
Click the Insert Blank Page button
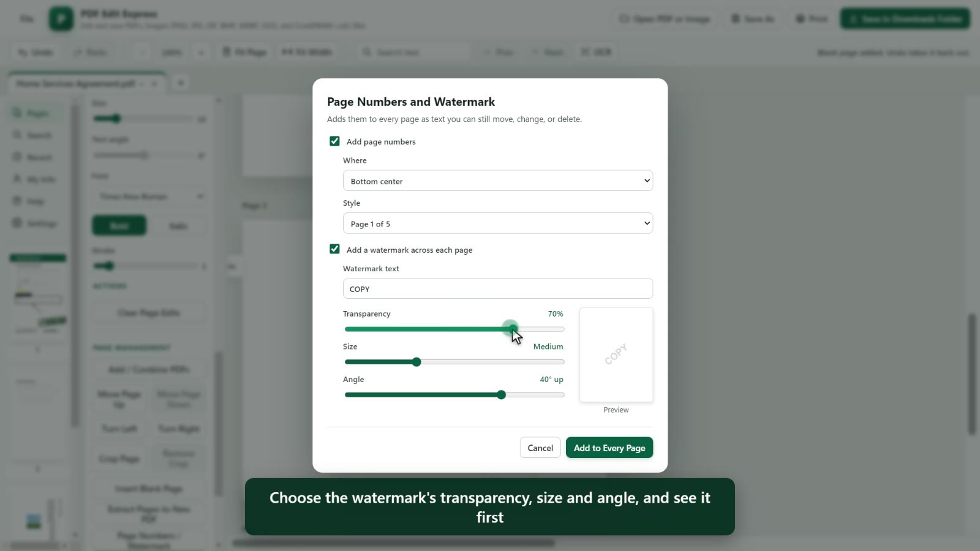149,489
